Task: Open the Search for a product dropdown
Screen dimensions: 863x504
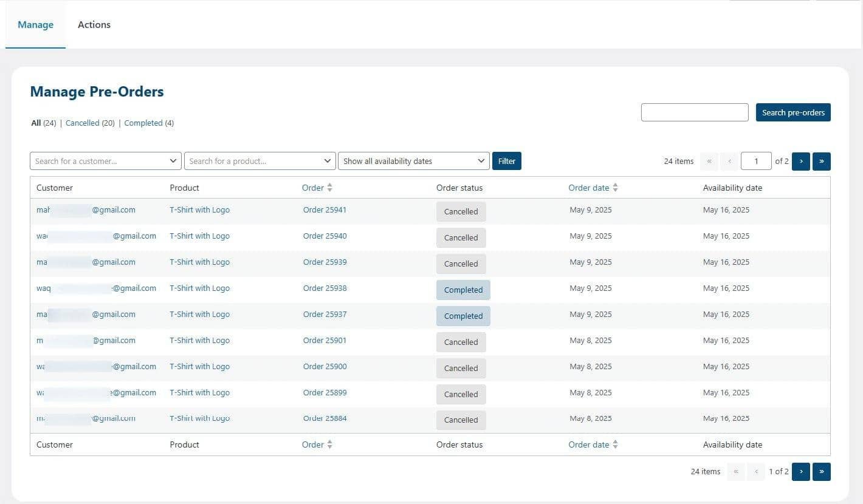Action: coord(260,161)
